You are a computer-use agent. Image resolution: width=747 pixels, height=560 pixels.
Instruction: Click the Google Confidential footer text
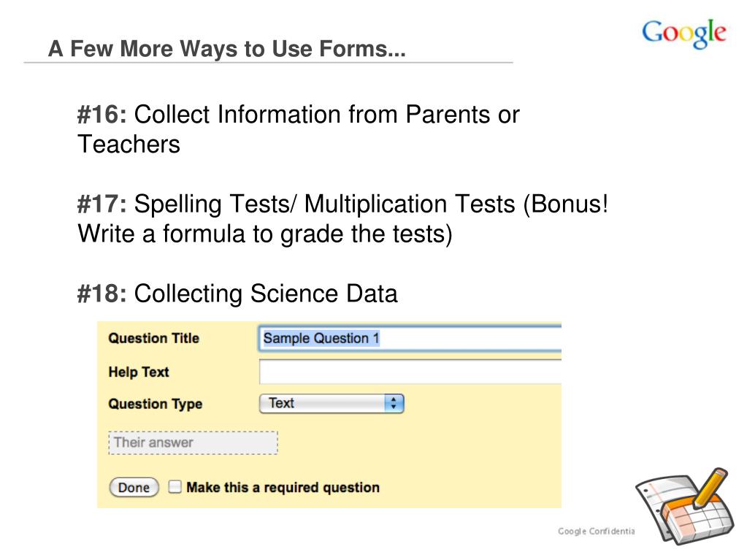(x=596, y=531)
